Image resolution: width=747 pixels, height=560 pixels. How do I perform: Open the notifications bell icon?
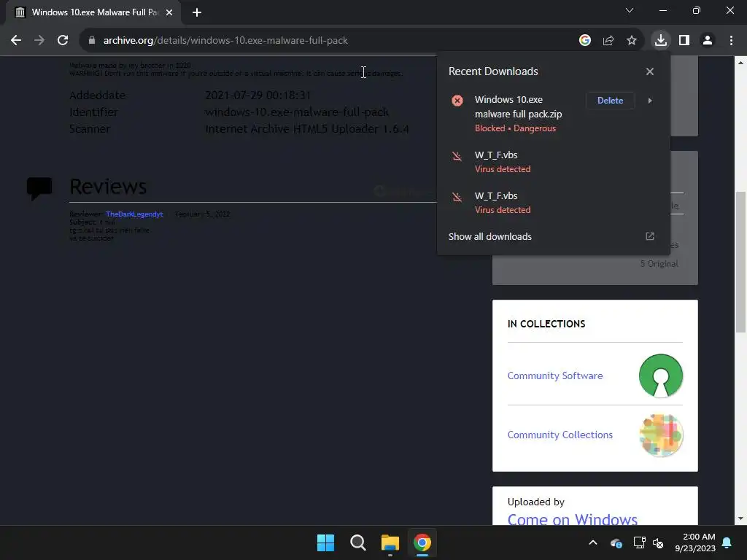pos(727,542)
